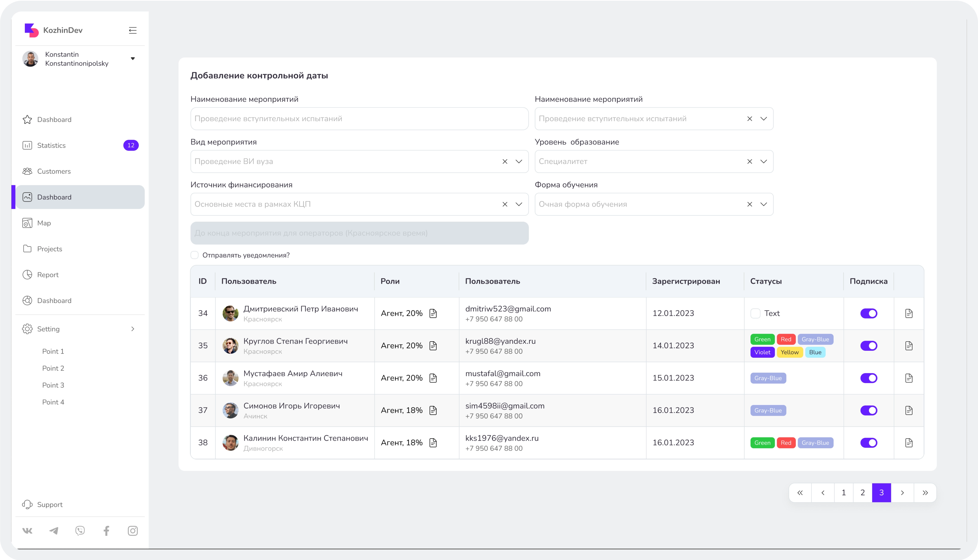This screenshot has height=560, width=978.
Task: Go to page 2
Action: coord(863,493)
